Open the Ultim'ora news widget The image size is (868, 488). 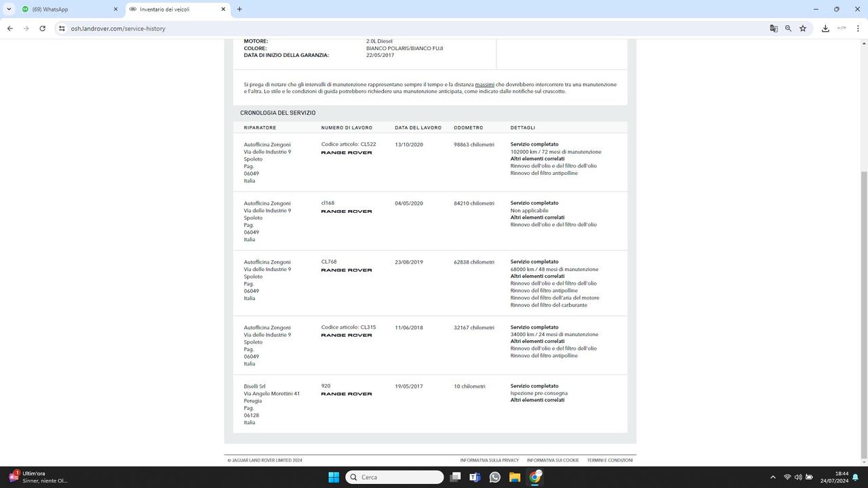[38, 477]
